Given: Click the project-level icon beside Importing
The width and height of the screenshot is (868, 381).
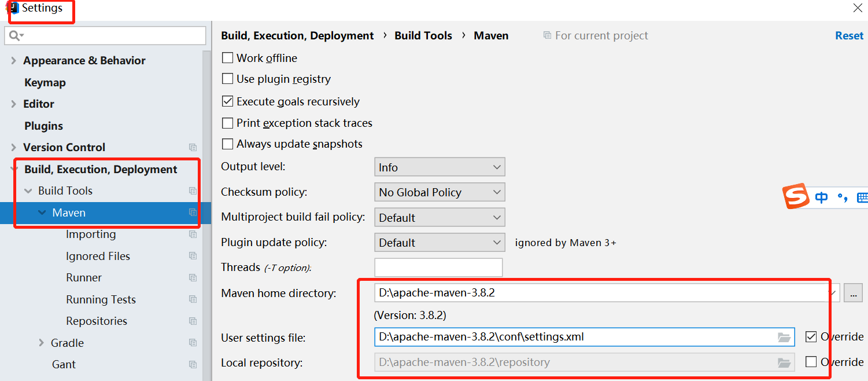Looking at the screenshot, I should click(x=193, y=235).
